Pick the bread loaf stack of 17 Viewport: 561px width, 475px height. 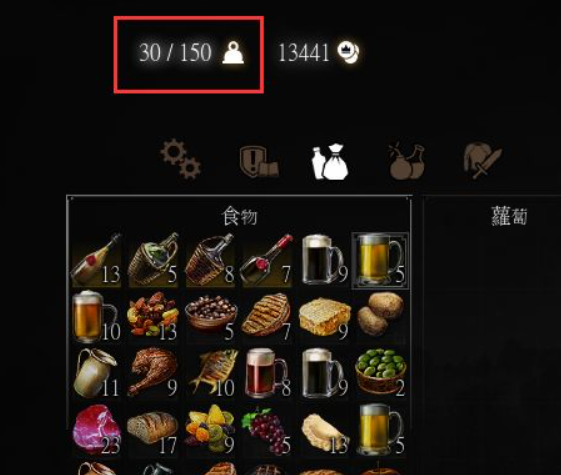point(153,430)
